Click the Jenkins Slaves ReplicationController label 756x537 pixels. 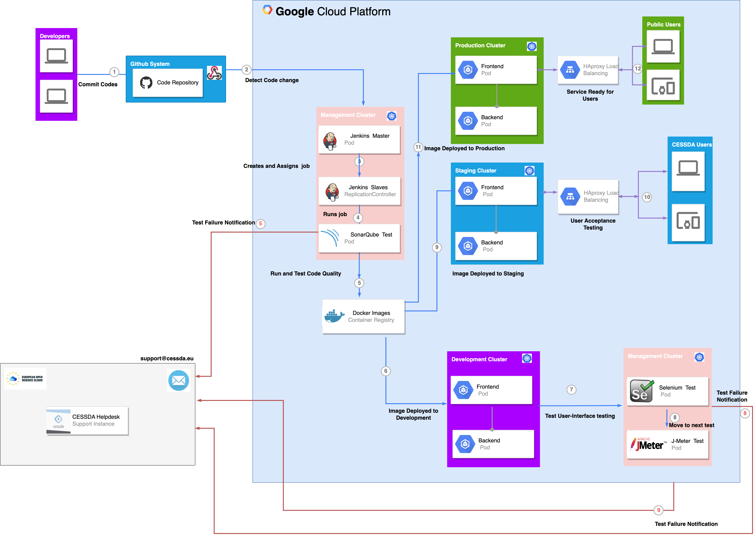(x=370, y=191)
